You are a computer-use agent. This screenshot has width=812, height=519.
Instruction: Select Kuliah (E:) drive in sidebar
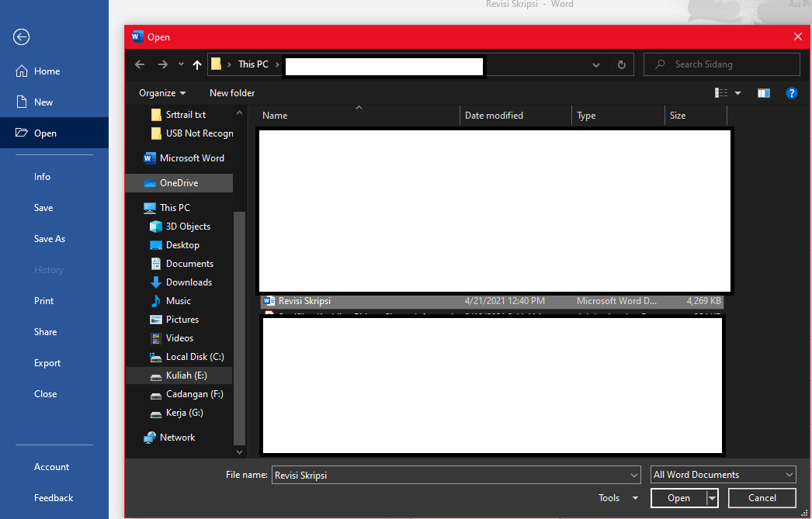pos(186,375)
